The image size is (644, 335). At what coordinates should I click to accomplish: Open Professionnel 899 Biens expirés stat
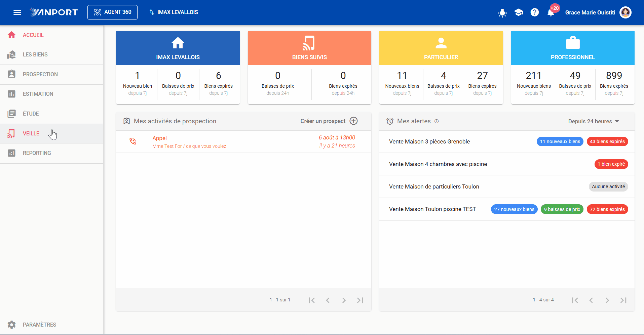pyautogui.click(x=614, y=83)
